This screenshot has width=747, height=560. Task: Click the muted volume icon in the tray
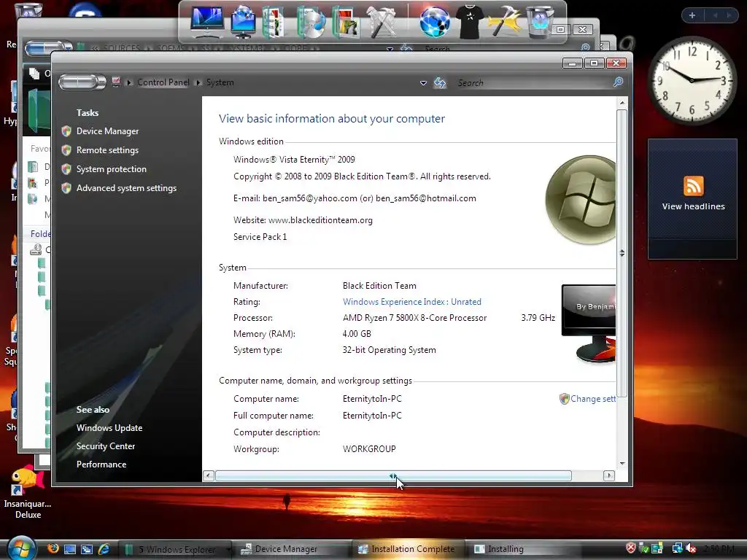(x=692, y=548)
